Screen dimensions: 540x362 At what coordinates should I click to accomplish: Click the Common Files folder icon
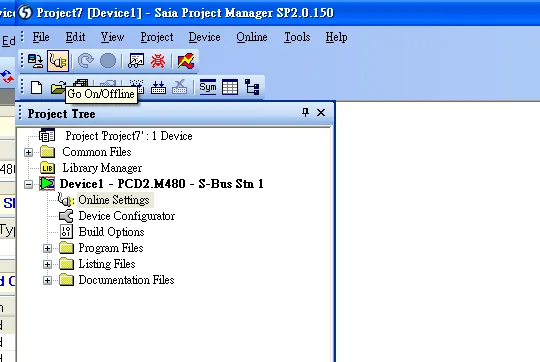[48, 152]
